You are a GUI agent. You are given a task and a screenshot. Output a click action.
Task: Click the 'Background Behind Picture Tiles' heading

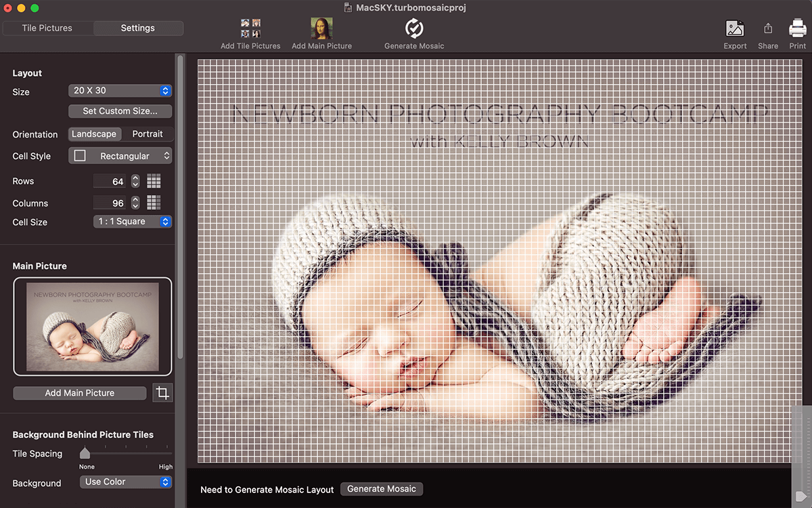click(83, 435)
